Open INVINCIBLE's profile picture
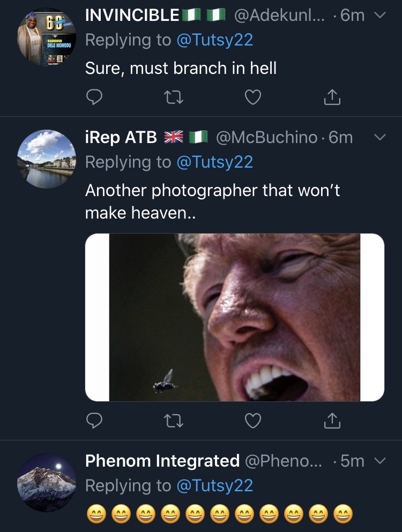This screenshot has width=402, height=532. point(47,38)
